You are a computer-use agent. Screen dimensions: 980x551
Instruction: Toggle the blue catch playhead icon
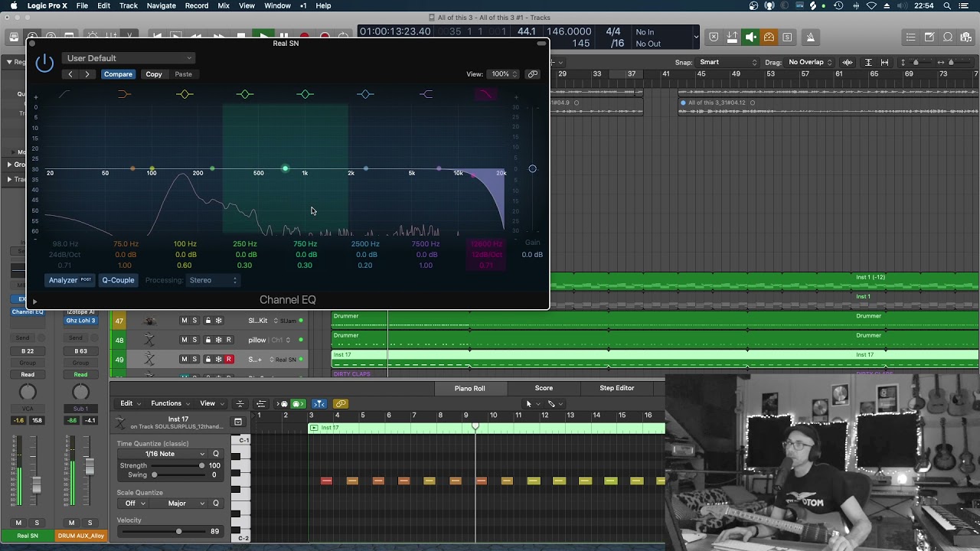click(x=319, y=404)
